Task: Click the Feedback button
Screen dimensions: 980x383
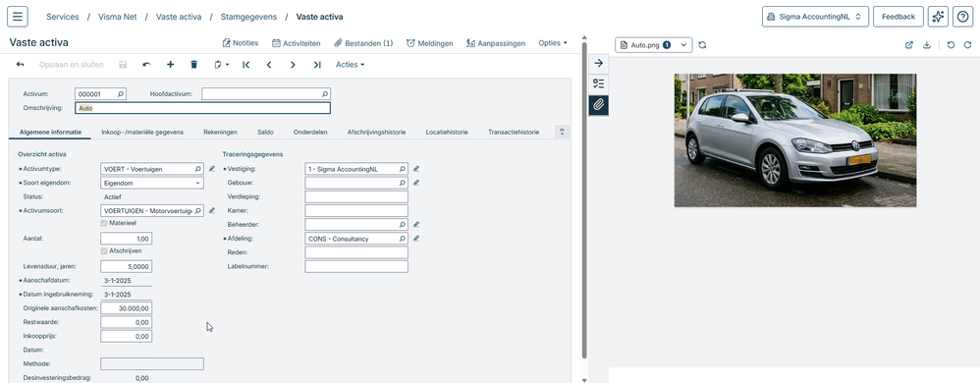Action: point(898,17)
